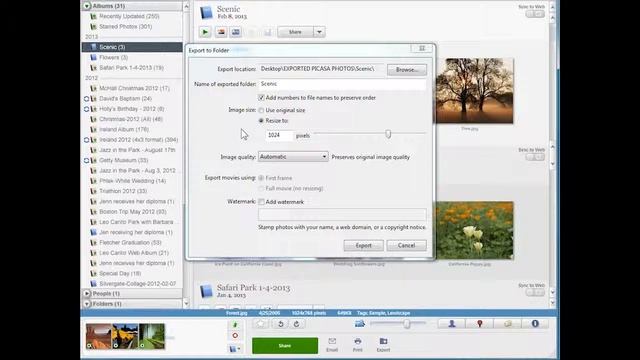The image size is (640, 360).
Task: Open Triathlon 2012 (33) album
Action: point(123,191)
